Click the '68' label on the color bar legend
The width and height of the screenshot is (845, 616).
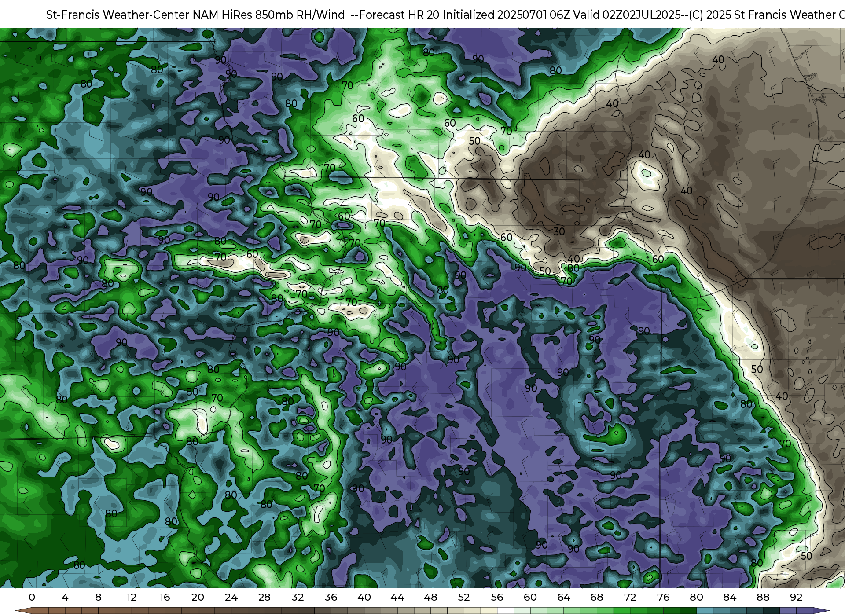pyautogui.click(x=597, y=597)
